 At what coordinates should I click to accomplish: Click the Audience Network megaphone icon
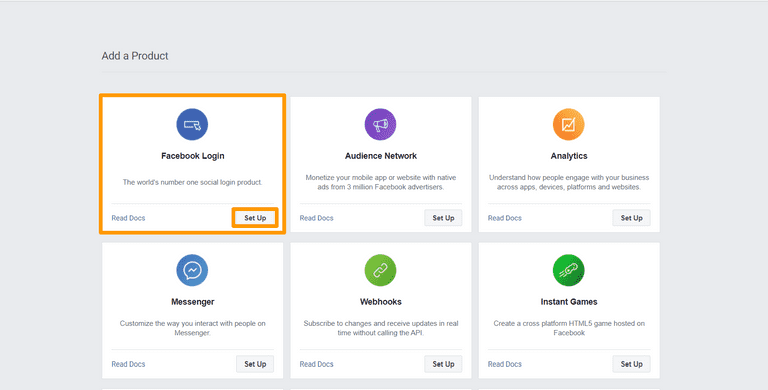click(x=381, y=124)
